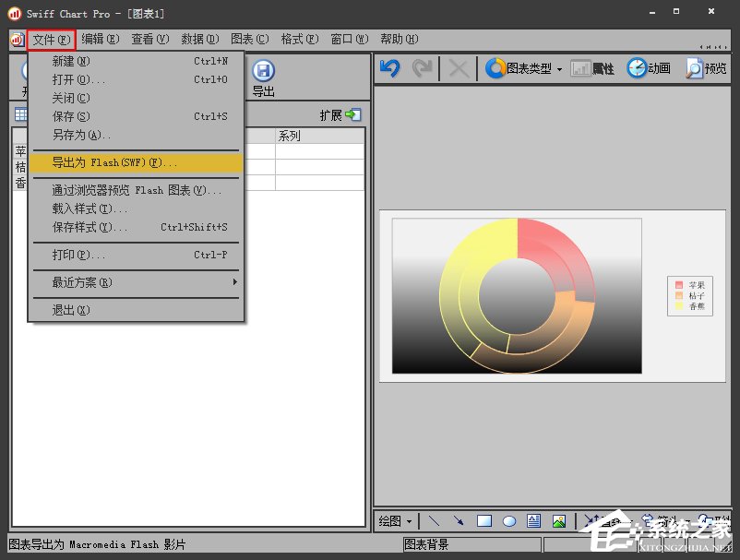Screen dimensions: 740x560
Task: Insert picture using the image tool
Action: point(558,521)
